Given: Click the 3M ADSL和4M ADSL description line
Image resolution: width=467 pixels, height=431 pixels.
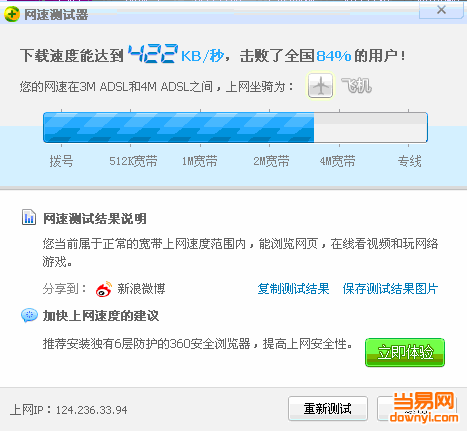Looking at the screenshot, I should 156,87.
